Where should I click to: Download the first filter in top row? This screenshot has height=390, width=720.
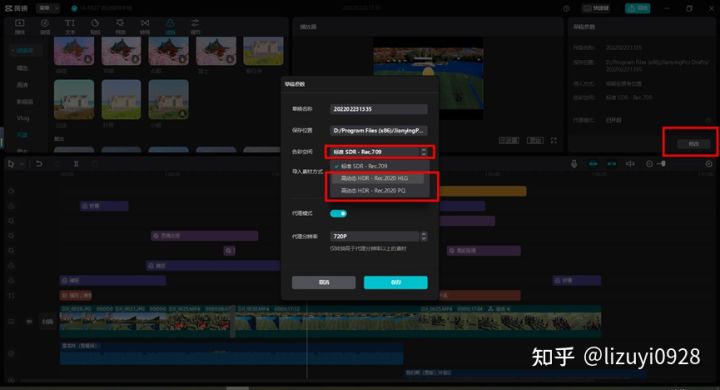point(87,59)
